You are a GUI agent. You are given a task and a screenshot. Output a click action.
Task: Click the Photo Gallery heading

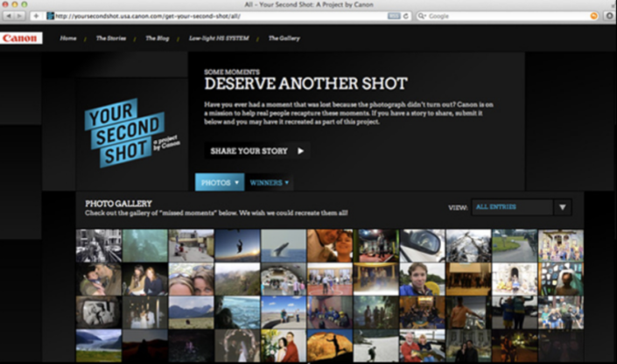coord(118,204)
